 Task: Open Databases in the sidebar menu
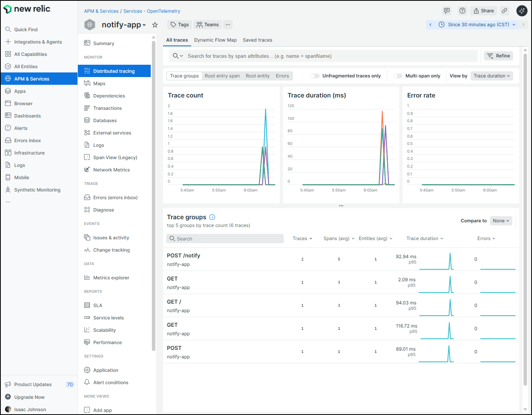(105, 121)
